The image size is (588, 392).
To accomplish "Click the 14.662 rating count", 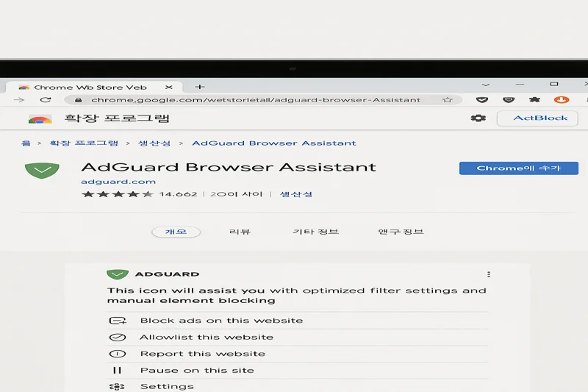I will (x=178, y=194).
